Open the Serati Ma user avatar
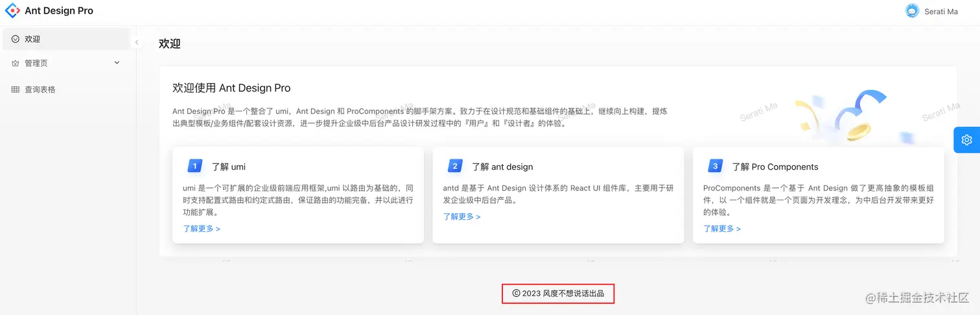The image size is (980, 315). click(x=913, y=11)
